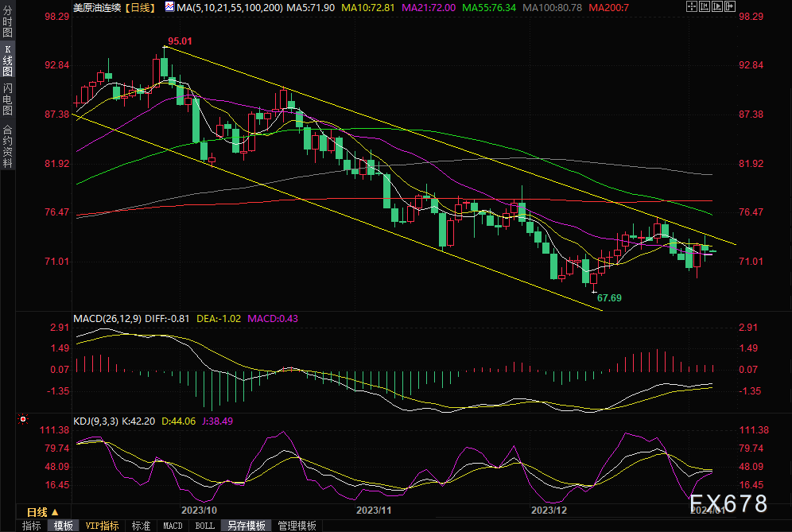Viewport: 792px width, 532px height.
Task: Click the 87.38 price label on the right axis
Action: click(751, 115)
